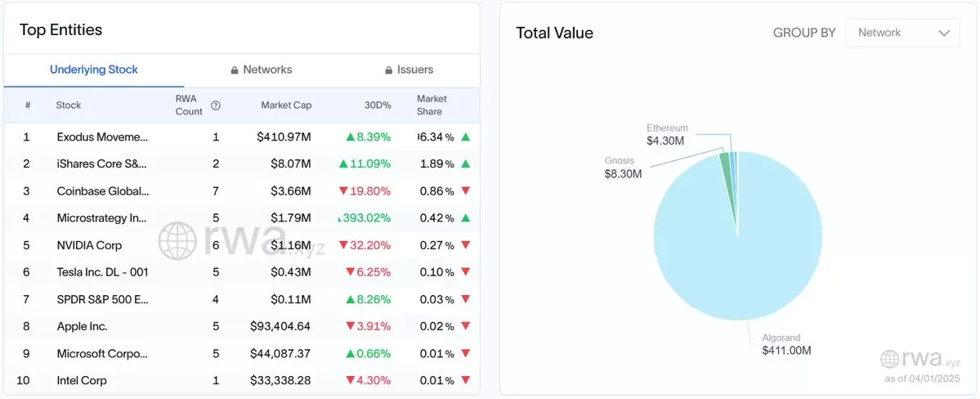Select the SPDR S&P 500 E stock row
The height and width of the screenshot is (399, 980).
click(x=242, y=299)
